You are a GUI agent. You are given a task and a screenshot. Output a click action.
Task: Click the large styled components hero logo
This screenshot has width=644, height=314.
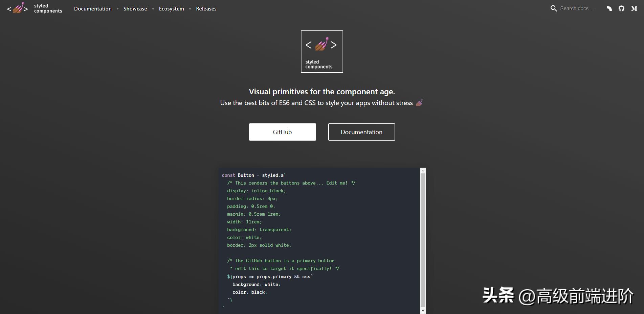click(322, 51)
